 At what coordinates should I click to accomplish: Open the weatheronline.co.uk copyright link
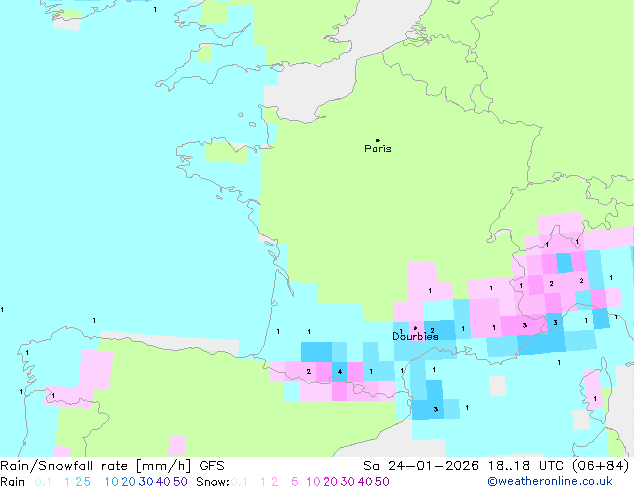[x=549, y=481]
